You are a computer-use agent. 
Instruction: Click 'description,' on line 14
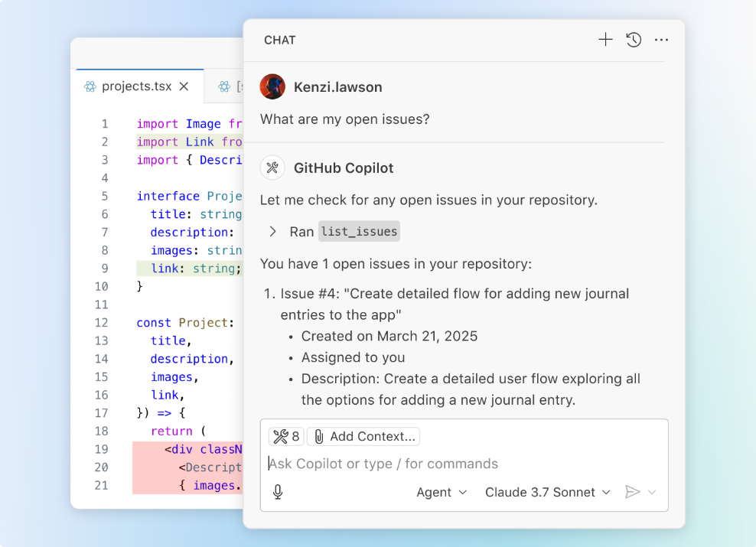[192, 359]
